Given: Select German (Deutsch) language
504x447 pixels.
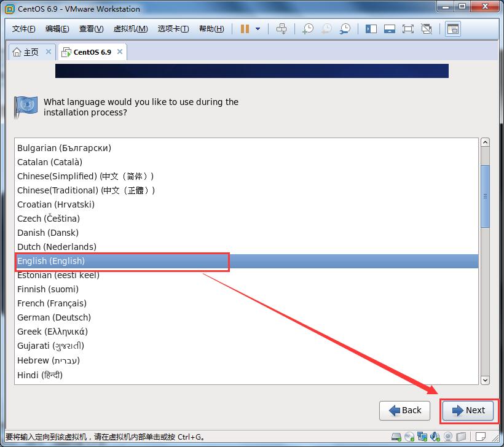Looking at the screenshot, I should [x=246, y=317].
